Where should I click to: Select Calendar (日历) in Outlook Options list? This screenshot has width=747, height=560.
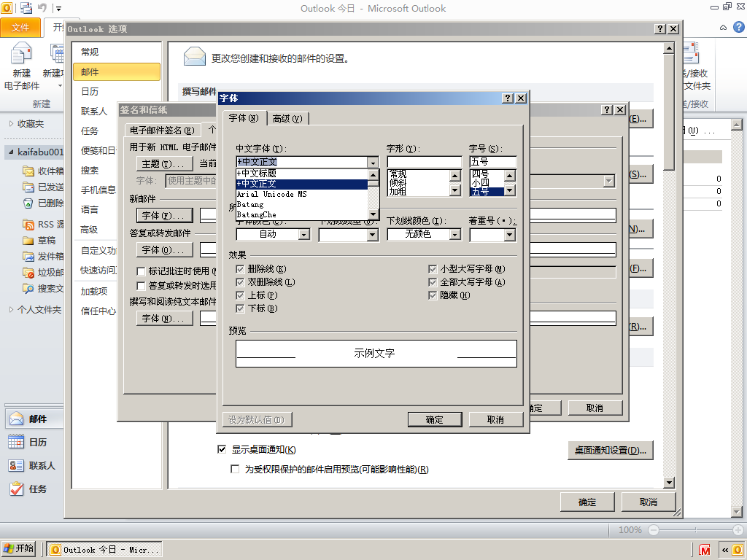pos(117,91)
